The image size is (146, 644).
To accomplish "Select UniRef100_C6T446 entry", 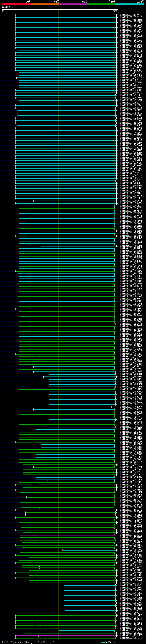I will click(x=131, y=223).
